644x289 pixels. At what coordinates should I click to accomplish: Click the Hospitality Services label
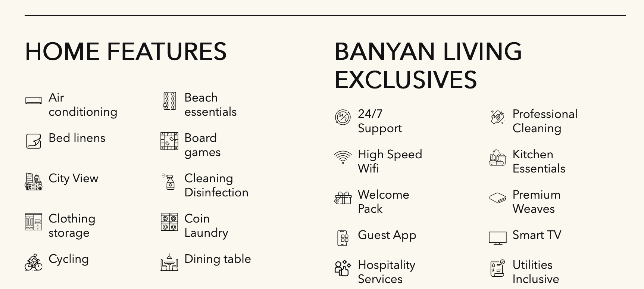[x=386, y=272]
